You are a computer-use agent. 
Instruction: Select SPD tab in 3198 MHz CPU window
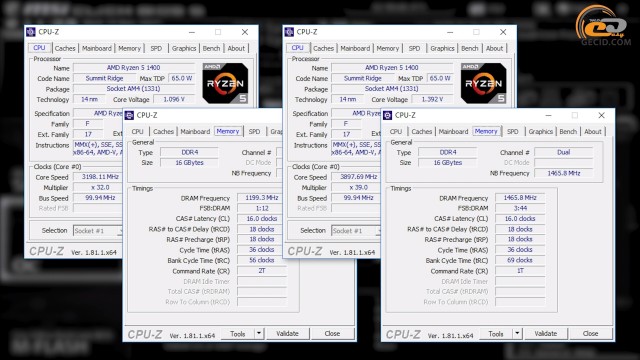tap(156, 48)
